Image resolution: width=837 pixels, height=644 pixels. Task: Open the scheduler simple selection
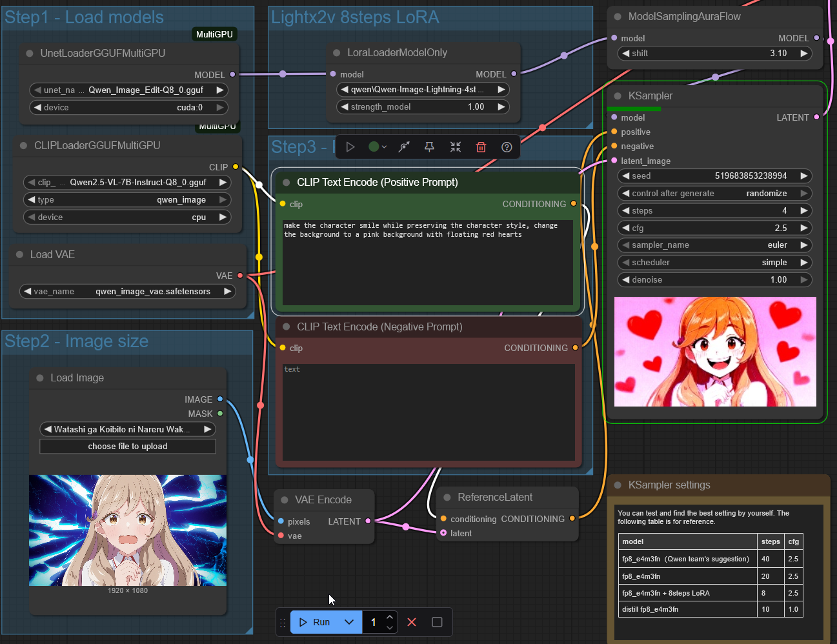(x=715, y=263)
